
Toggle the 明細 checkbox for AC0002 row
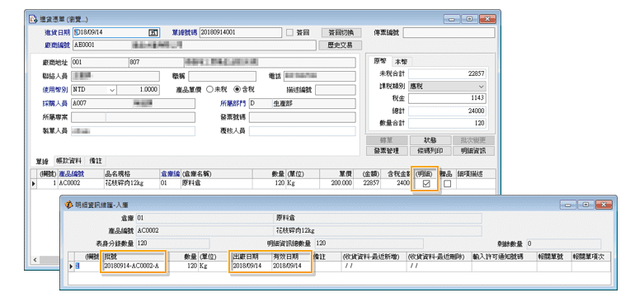point(426,184)
